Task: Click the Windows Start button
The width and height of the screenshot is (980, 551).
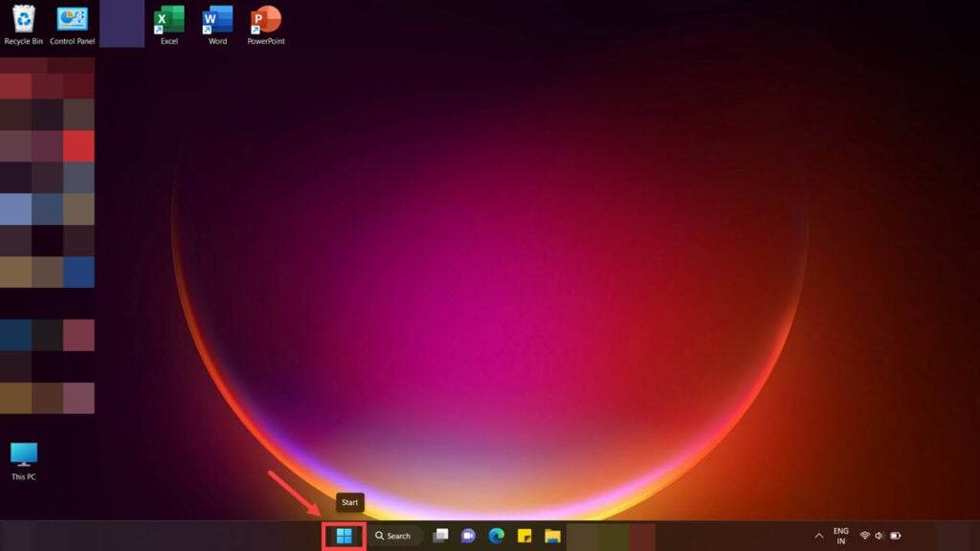Action: (345, 536)
